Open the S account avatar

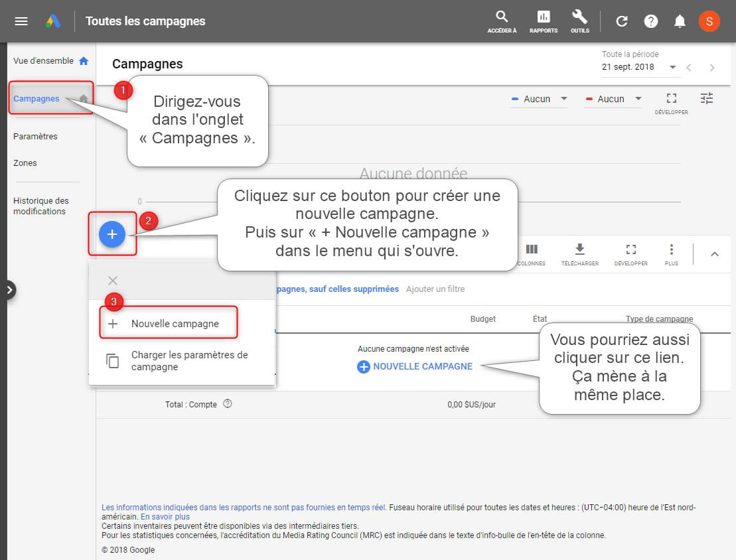click(709, 21)
